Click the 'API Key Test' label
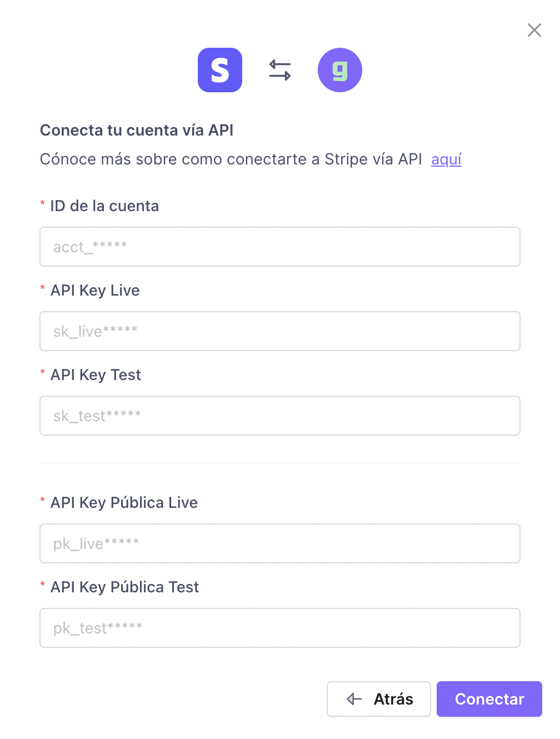This screenshot has width=560, height=739. [x=96, y=375]
